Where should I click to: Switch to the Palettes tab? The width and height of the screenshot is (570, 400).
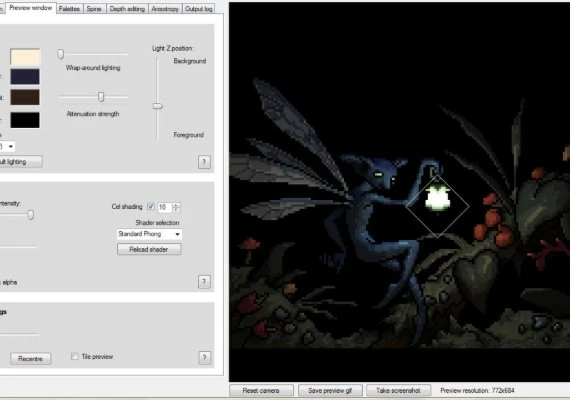[69, 9]
